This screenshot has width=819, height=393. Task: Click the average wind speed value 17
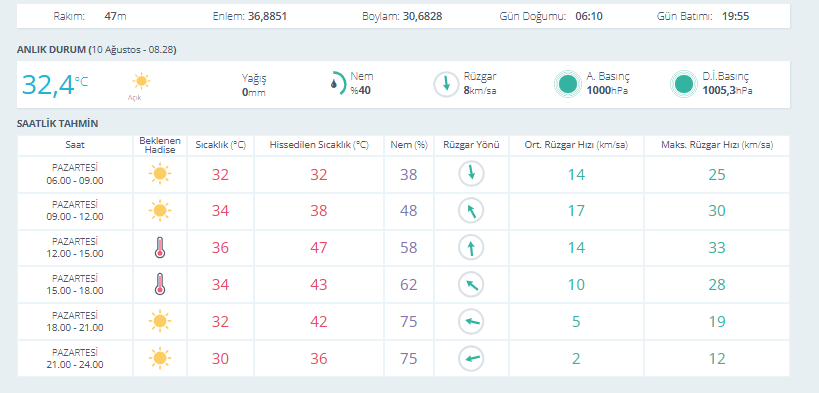pyautogui.click(x=577, y=211)
